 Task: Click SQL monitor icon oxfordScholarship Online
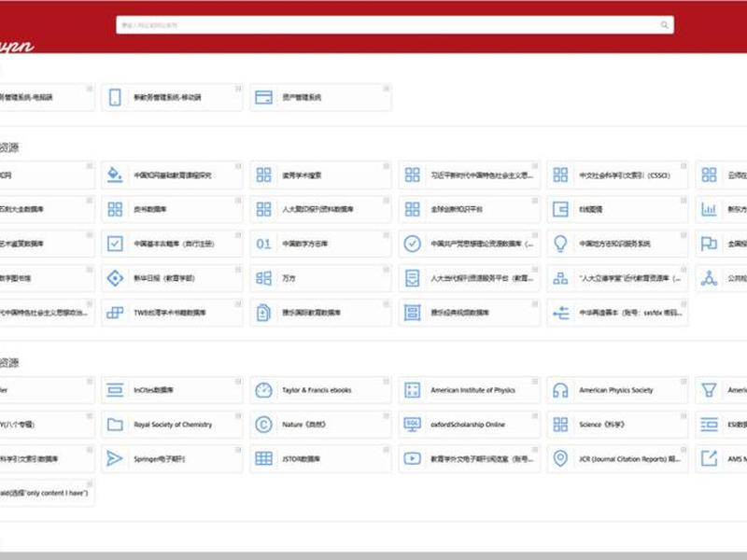point(412,425)
